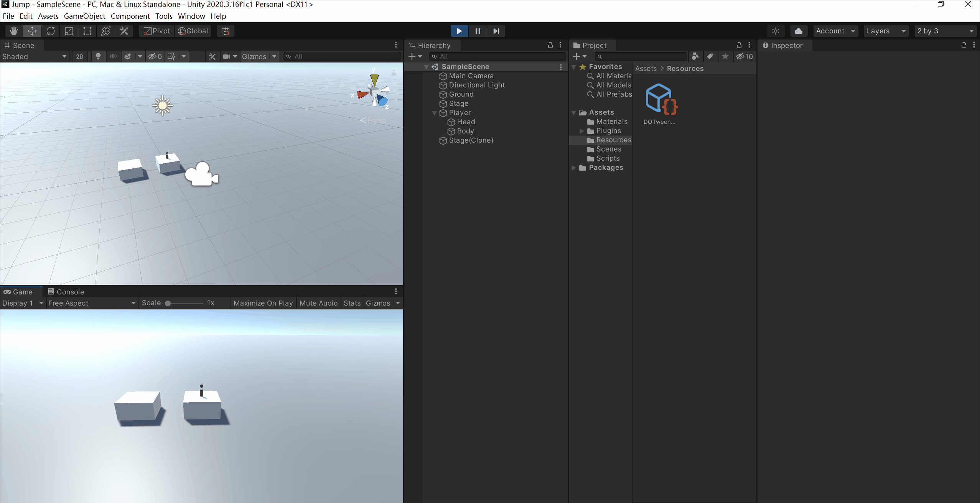Click the Pivot toggle button
The height and width of the screenshot is (503, 980).
pyautogui.click(x=156, y=31)
